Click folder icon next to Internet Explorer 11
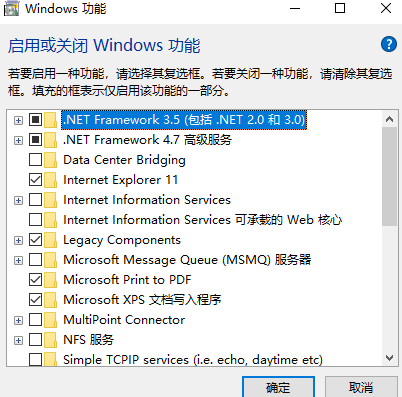 (x=50, y=180)
